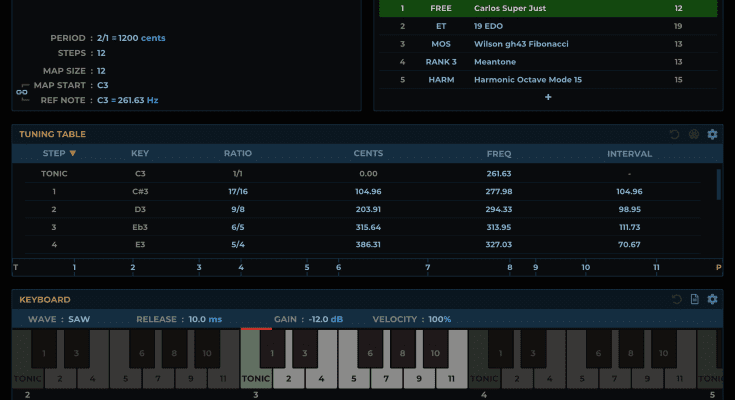Screen dimensions: 735x400
Task: Sort table by STEP column arrow
Action: [x=72, y=154]
